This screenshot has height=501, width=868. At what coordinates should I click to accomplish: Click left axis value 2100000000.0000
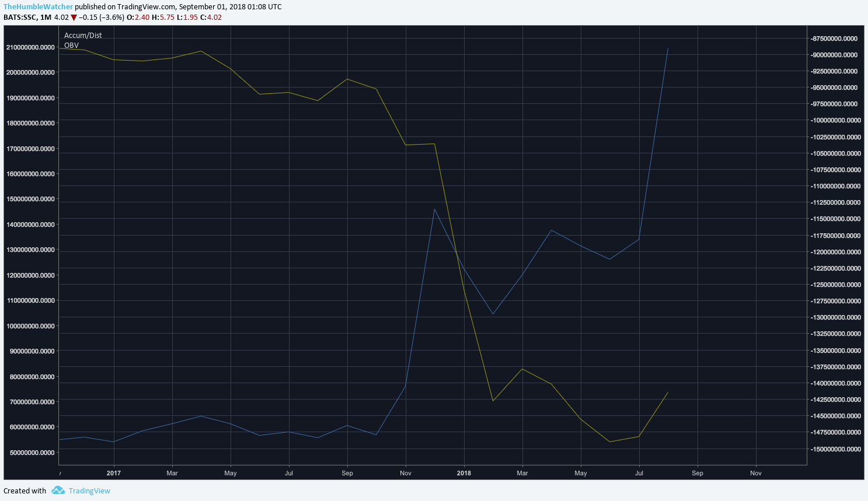point(32,47)
